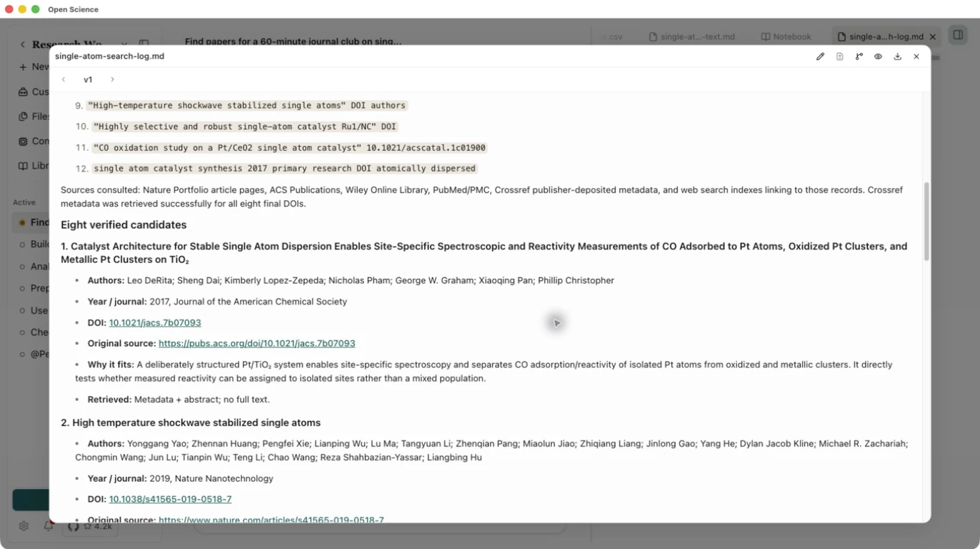980x549 pixels.
Task: Click the "Sources consulted" paragraph
Action: pyautogui.click(x=482, y=197)
